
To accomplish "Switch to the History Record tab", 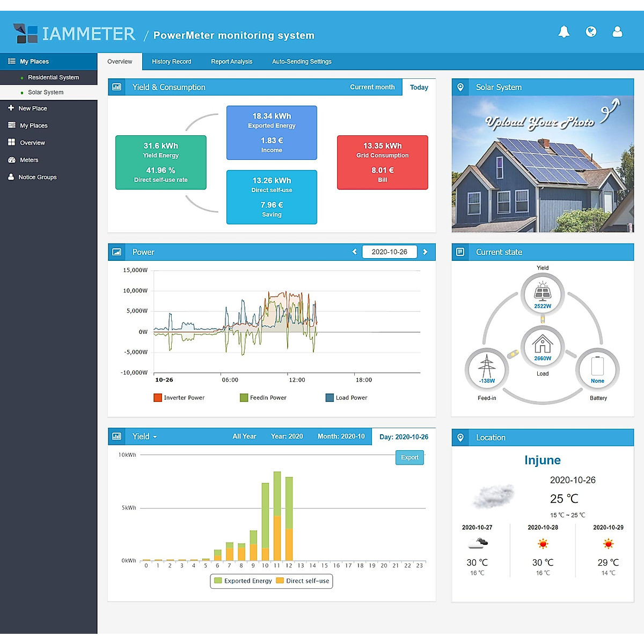I will [171, 61].
